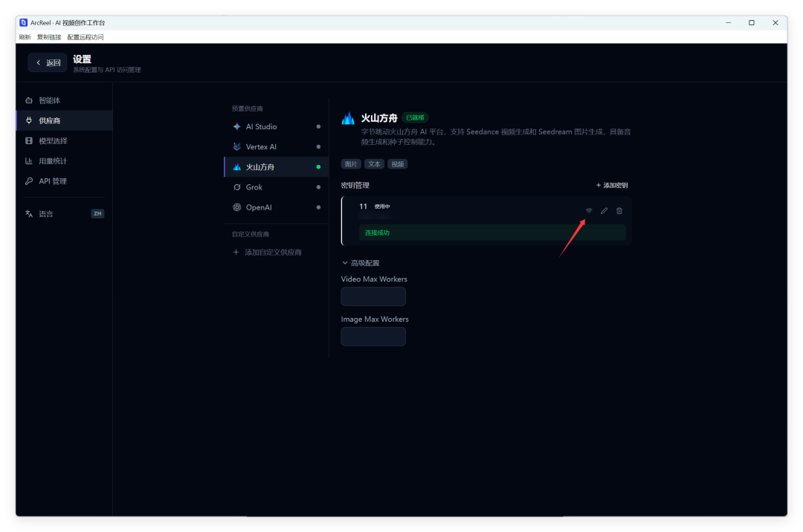Delete key 11 using the trash icon
This screenshot has width=803, height=532.
(619, 211)
